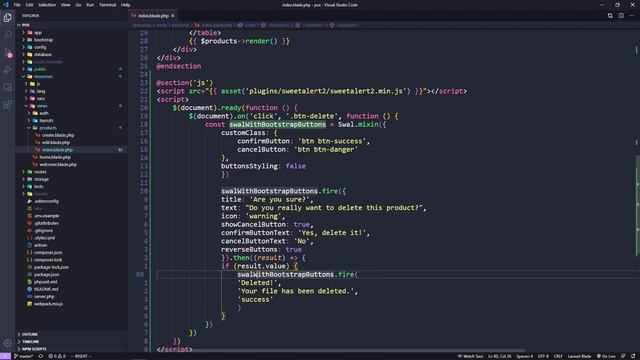Open the Run menu
Image resolution: width=640 pixels, height=360 pixels.
click(90, 5)
